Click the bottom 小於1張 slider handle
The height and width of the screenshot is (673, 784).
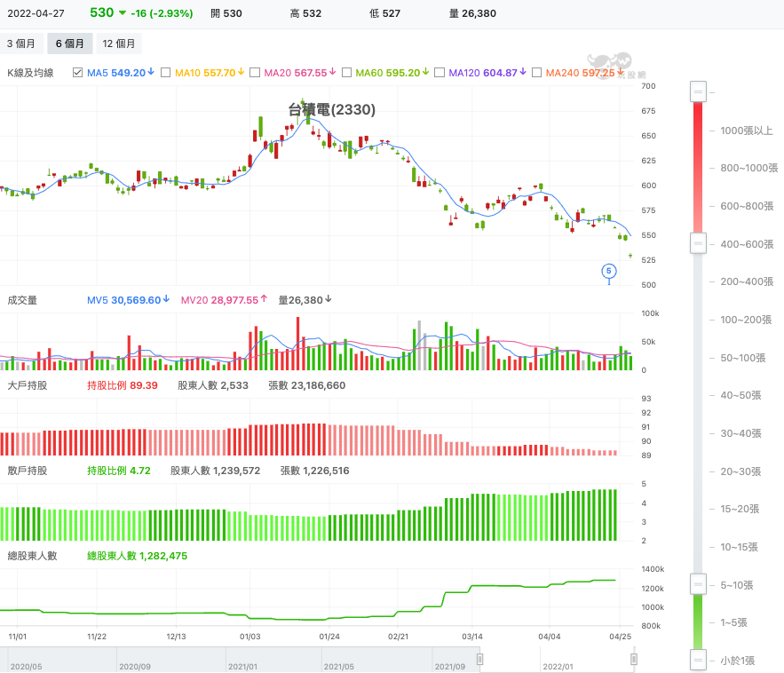(698, 660)
